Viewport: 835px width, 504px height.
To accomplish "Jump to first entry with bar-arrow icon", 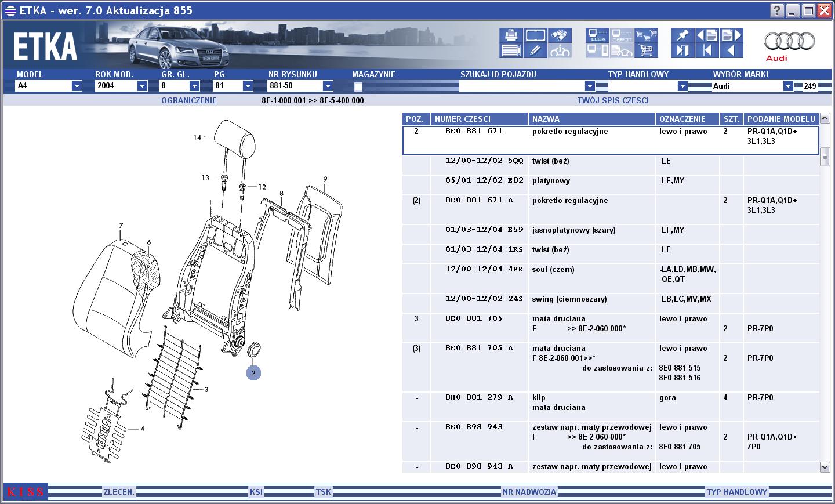I will click(707, 50).
